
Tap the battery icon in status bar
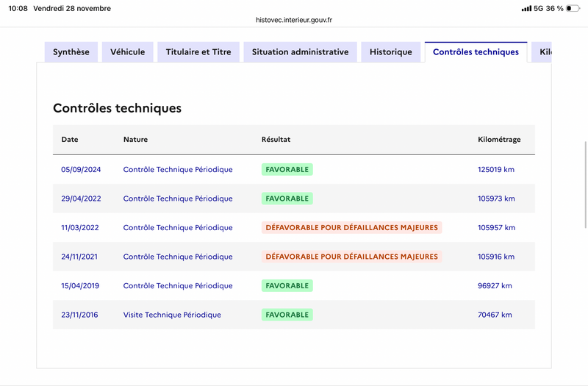tap(573, 8)
